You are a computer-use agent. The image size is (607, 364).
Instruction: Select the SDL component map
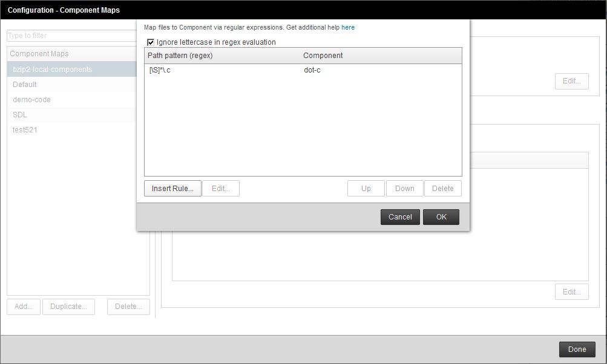71,114
